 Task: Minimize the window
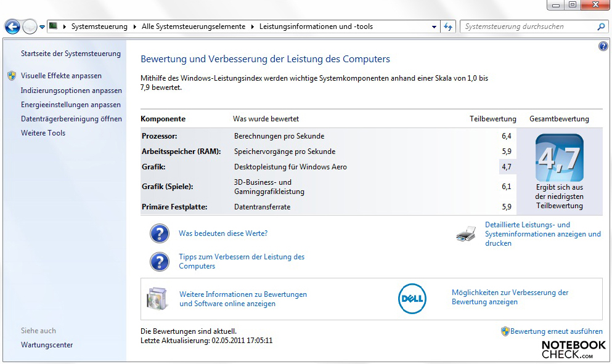coord(556,5)
